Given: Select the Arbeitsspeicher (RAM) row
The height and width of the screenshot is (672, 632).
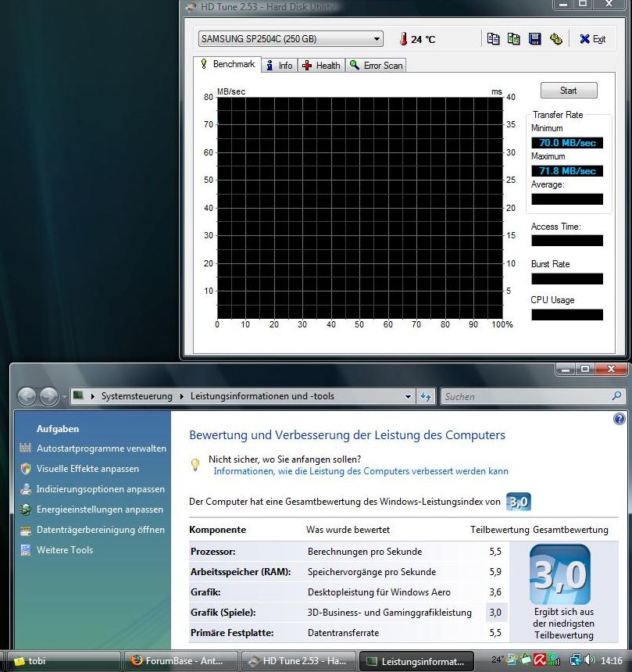Looking at the screenshot, I should pyautogui.click(x=348, y=572).
